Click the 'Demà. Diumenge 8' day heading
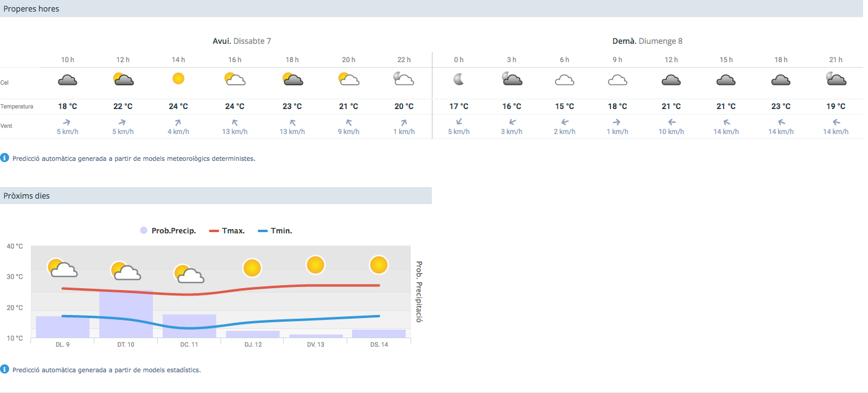The image size is (868, 393). pyautogui.click(x=647, y=41)
